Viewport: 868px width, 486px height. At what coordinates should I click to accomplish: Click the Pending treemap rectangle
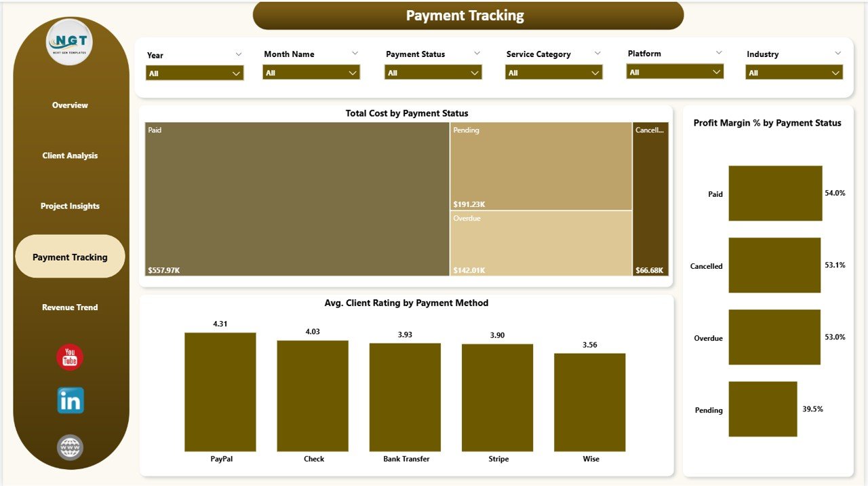(x=540, y=165)
